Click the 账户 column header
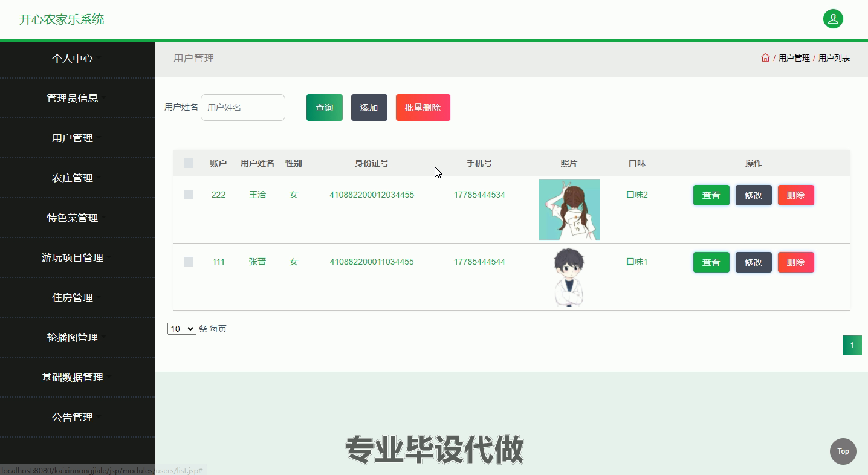The width and height of the screenshot is (868, 475). (218, 163)
